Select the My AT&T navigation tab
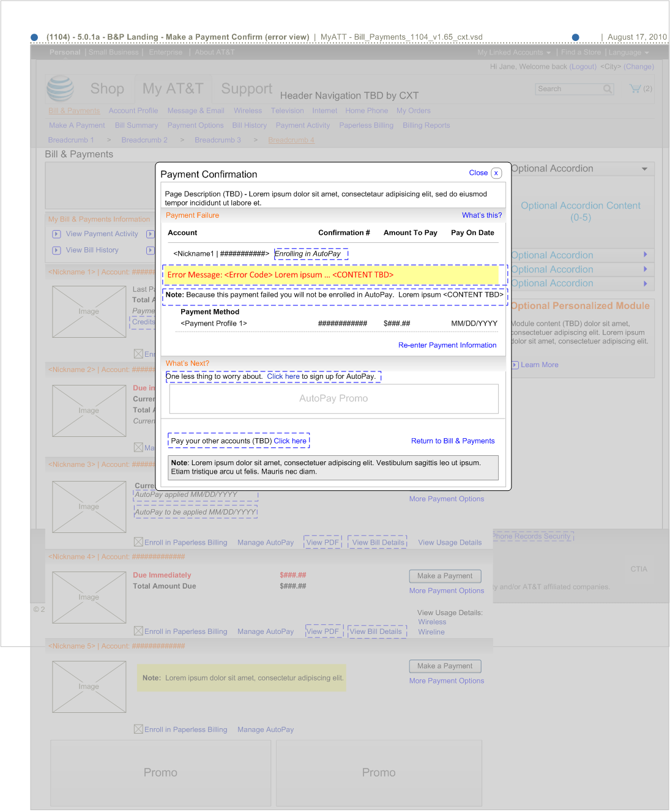The height and width of the screenshot is (812, 670). click(173, 89)
